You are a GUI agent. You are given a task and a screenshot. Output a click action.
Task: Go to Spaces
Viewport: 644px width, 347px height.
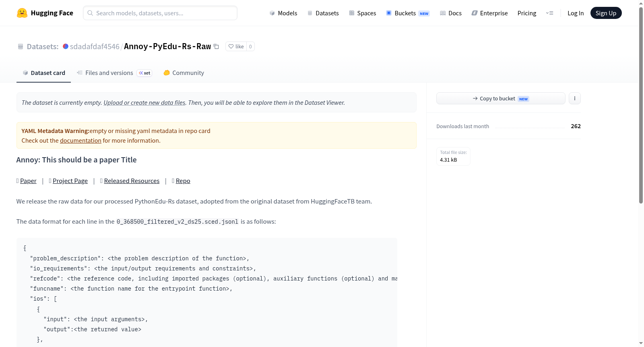pos(362,13)
